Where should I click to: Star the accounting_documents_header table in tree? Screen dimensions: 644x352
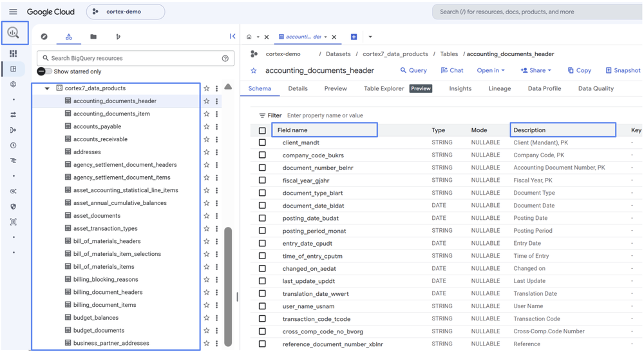[207, 101]
